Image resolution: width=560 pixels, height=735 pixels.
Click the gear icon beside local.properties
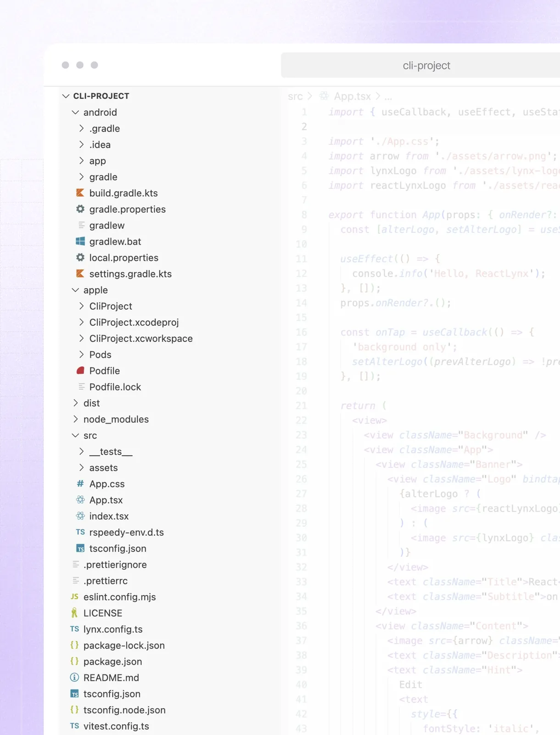pyautogui.click(x=80, y=257)
